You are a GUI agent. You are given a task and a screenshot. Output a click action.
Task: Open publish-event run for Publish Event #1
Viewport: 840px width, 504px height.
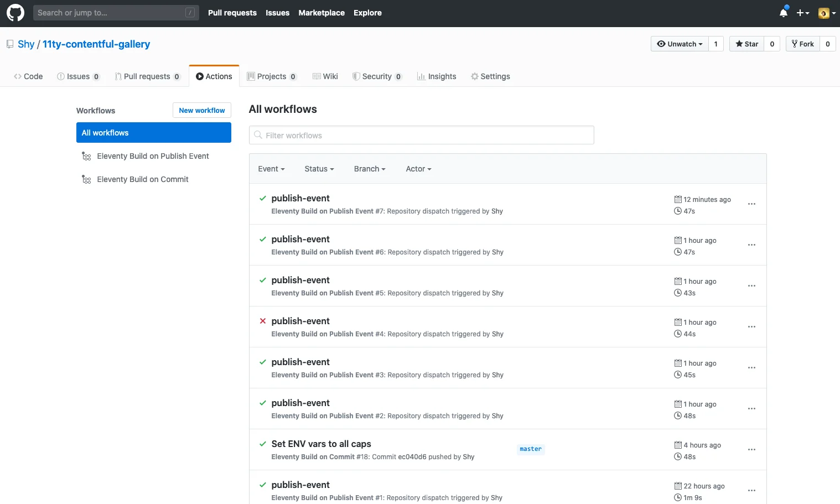pos(300,485)
